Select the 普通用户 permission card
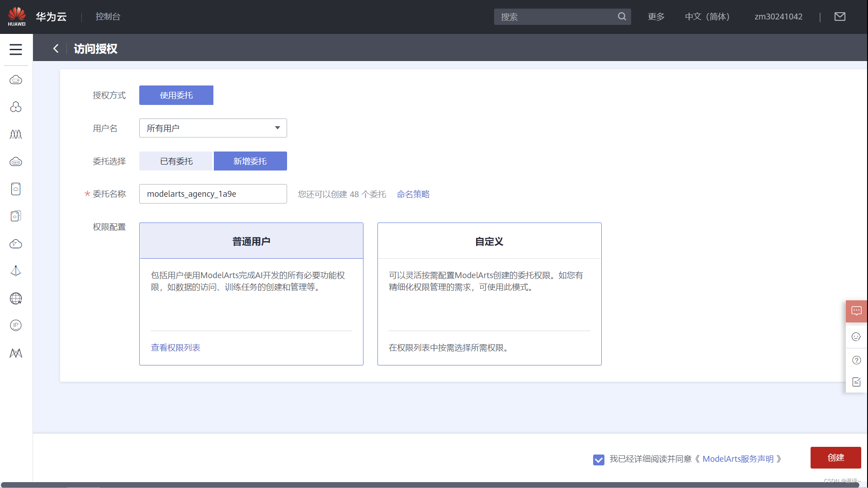The width and height of the screenshot is (868, 488). tap(251, 294)
